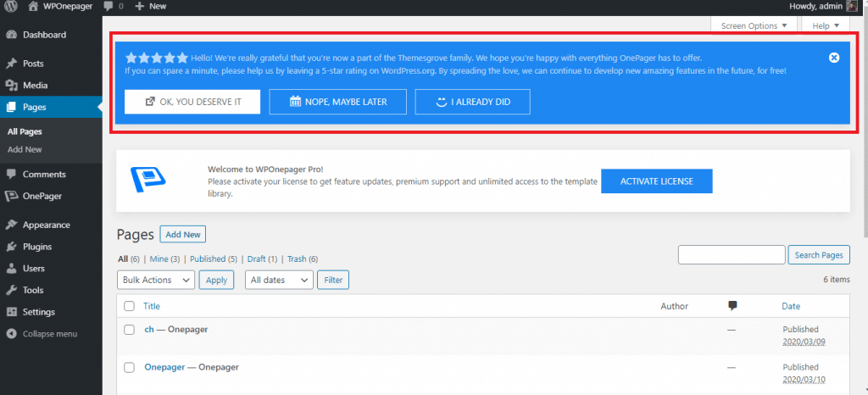Click NOPE, MAYBE LATER button

337,102
